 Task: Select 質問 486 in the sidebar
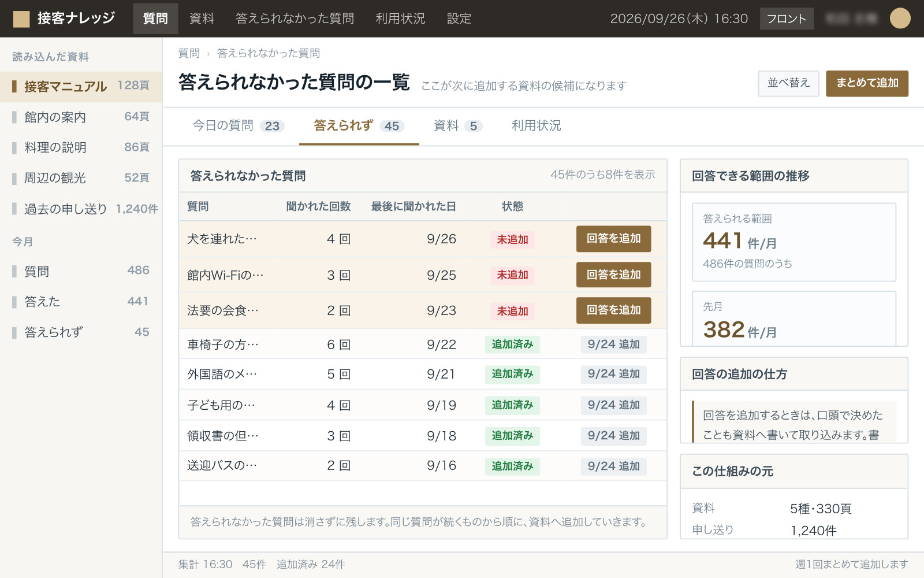coord(81,271)
